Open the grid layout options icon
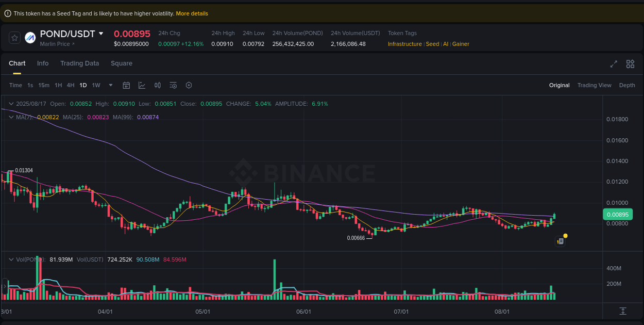 tap(630, 63)
